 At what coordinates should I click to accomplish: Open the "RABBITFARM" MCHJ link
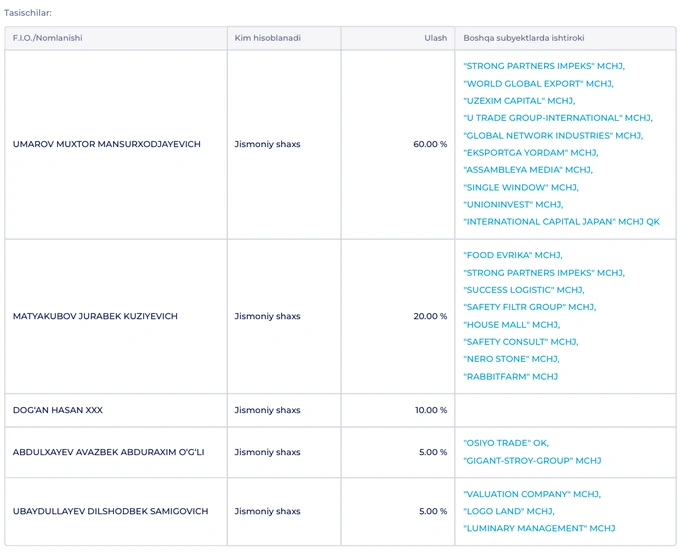(x=510, y=377)
